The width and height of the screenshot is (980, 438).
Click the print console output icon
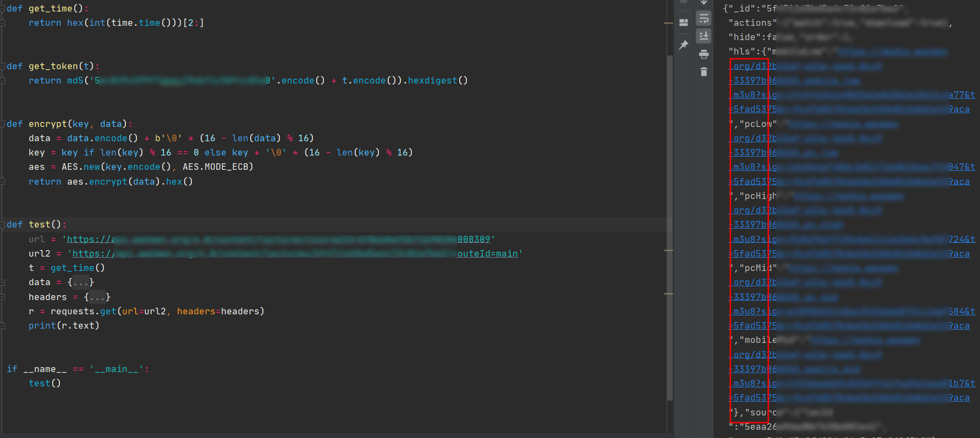[703, 54]
